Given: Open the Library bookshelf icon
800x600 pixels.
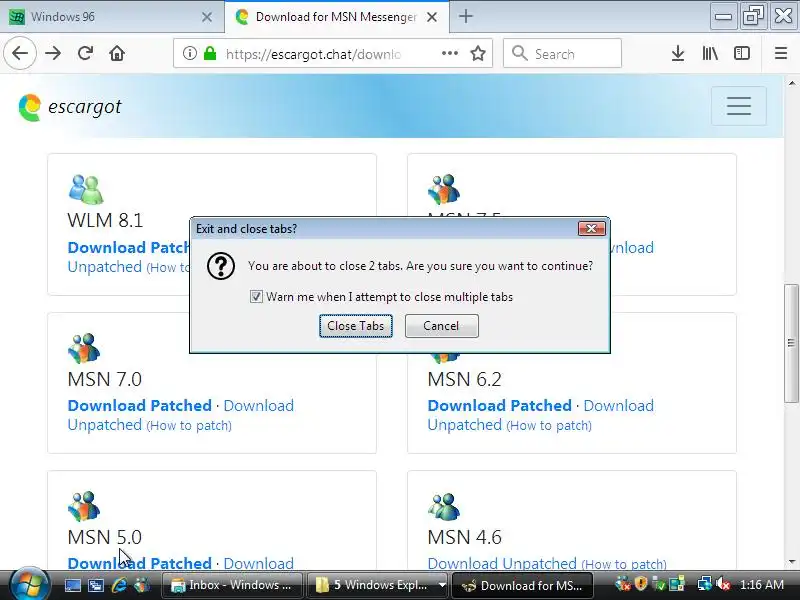Looking at the screenshot, I should click(x=710, y=53).
